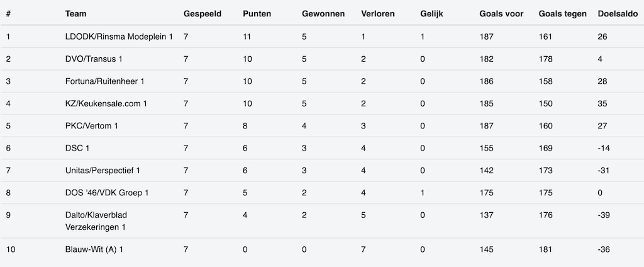Click the # rank column header
This screenshot has height=267, width=644.
(x=8, y=14)
